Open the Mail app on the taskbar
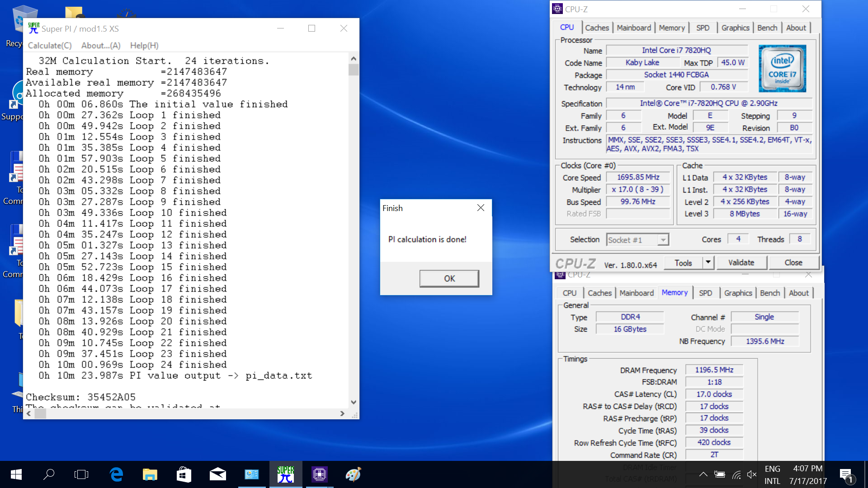 pos(218,474)
